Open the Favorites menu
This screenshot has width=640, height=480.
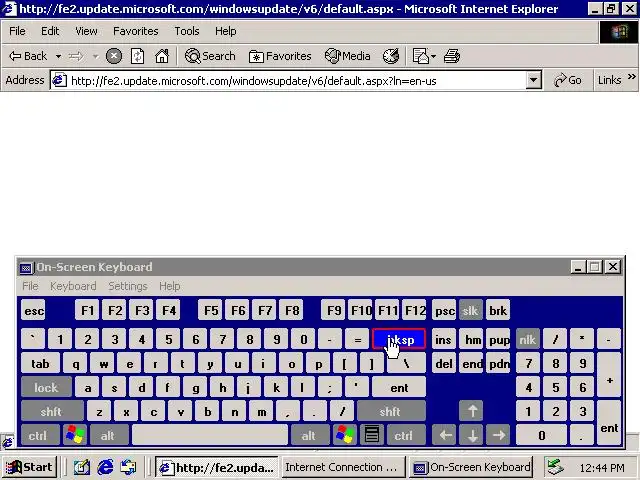(136, 31)
